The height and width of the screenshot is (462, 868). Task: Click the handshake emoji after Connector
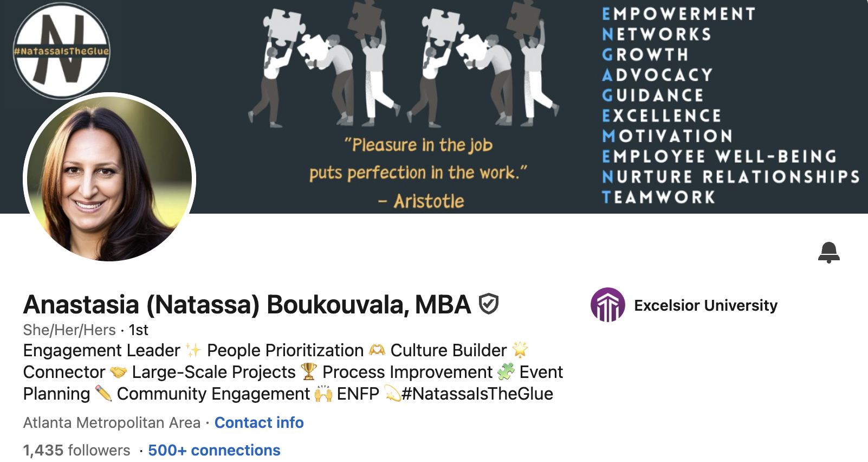click(x=119, y=373)
